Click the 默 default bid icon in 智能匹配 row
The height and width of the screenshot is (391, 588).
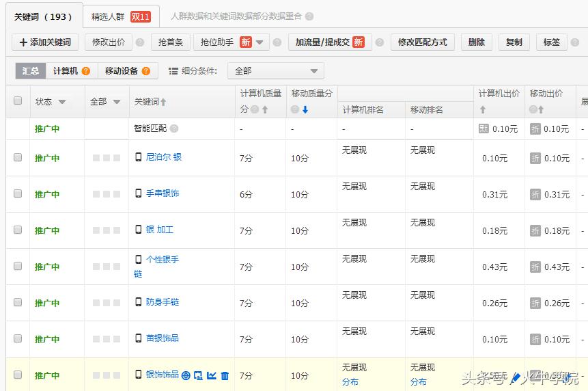click(x=484, y=129)
